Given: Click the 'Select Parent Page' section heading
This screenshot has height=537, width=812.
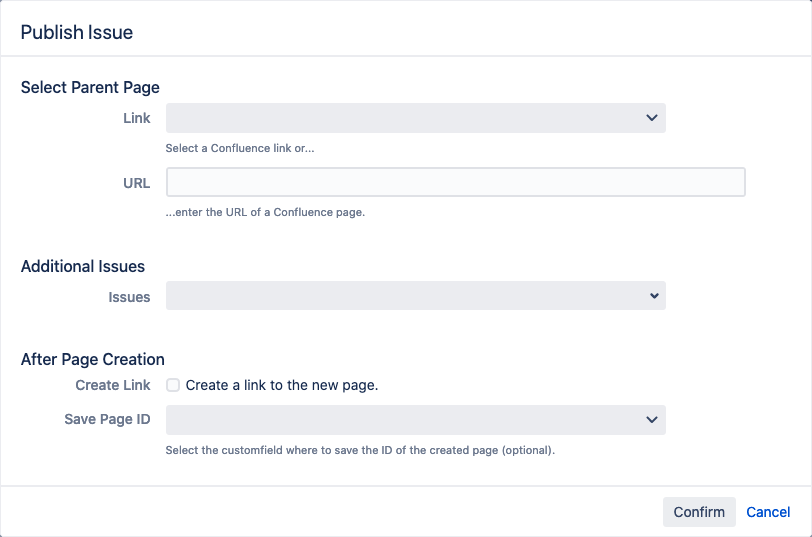Looking at the screenshot, I should pos(90,88).
